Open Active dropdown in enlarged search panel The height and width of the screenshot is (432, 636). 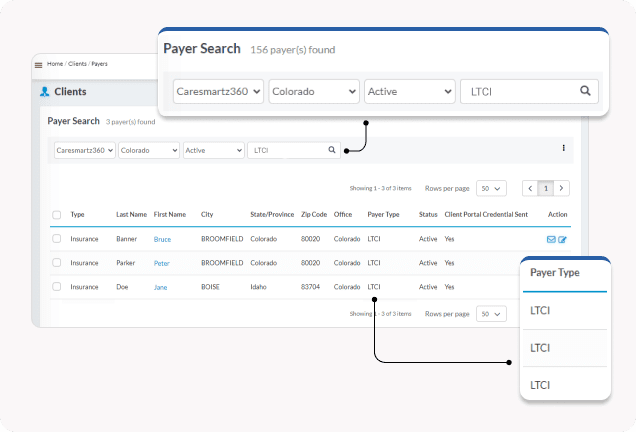tap(410, 91)
